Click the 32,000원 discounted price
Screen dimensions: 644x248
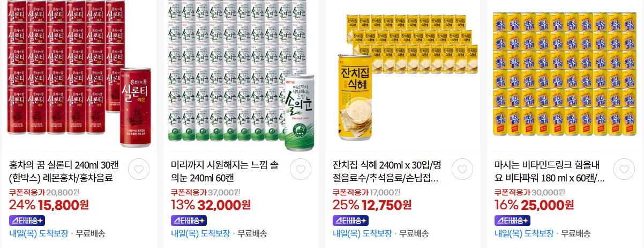click(224, 205)
